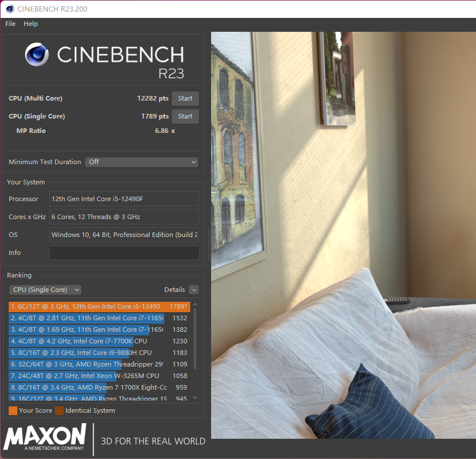Select the Core i7-7700K ranking row
The height and width of the screenshot is (459, 476).
(99, 341)
